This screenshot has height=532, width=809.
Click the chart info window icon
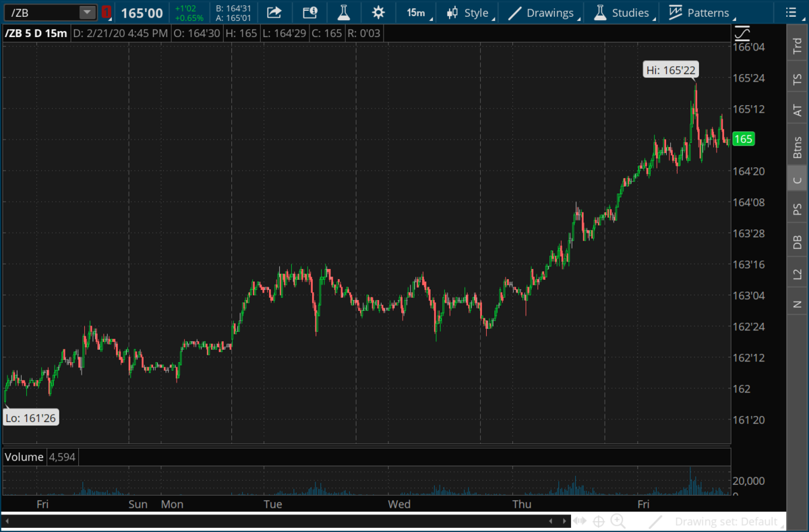(x=309, y=13)
